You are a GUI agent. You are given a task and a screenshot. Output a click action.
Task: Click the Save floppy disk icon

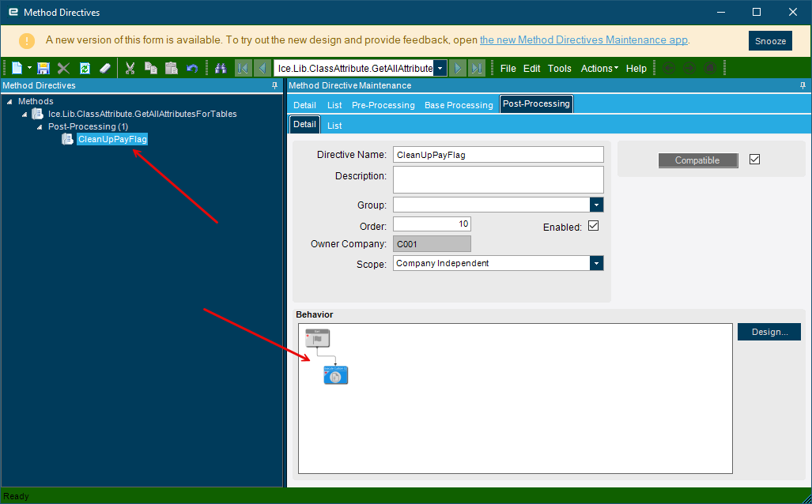coord(43,68)
